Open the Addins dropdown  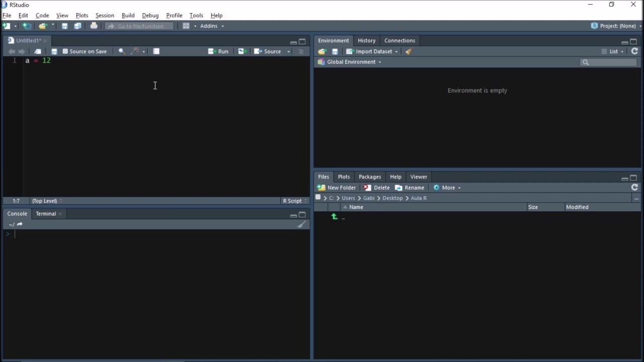click(211, 26)
